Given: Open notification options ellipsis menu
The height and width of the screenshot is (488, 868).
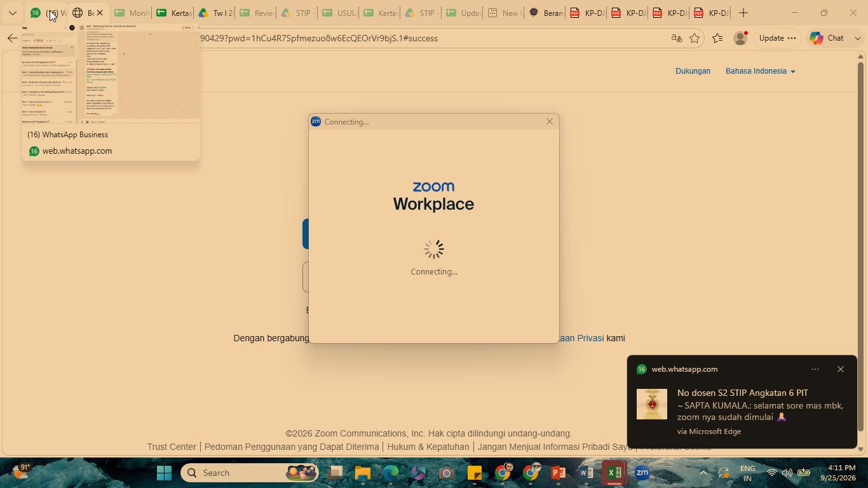Looking at the screenshot, I should point(815,369).
